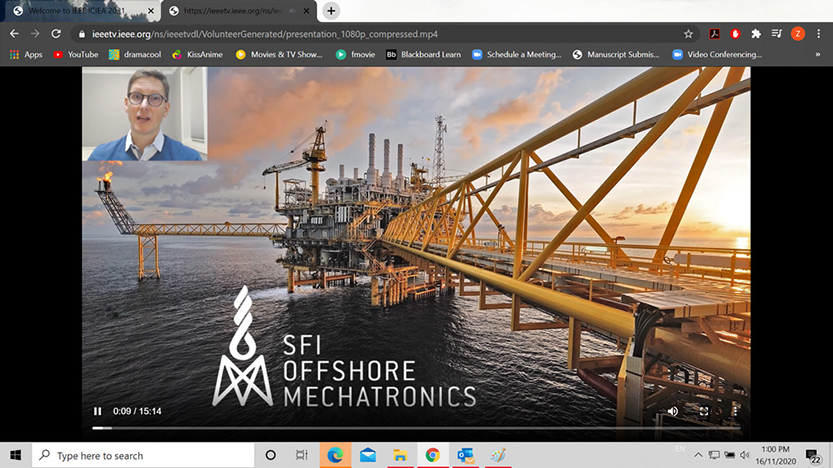Viewport: 833px width, 468px height.
Task: Open Adobe Acrobat extension
Action: (715, 34)
